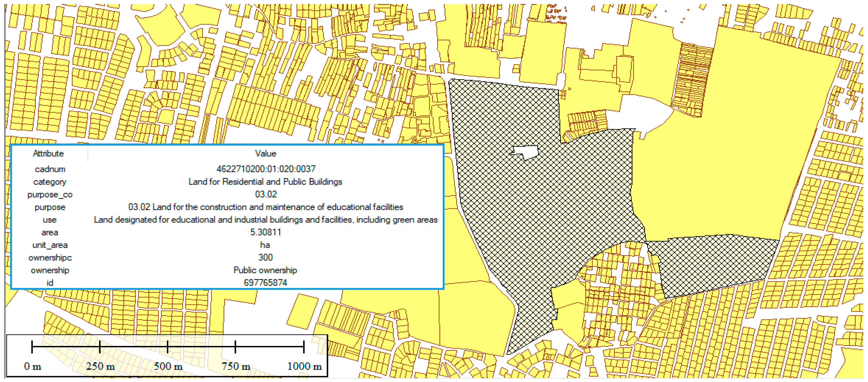This screenshot has height=382, width=868.
Task: Select the id value 697765874
Action: [x=265, y=283]
